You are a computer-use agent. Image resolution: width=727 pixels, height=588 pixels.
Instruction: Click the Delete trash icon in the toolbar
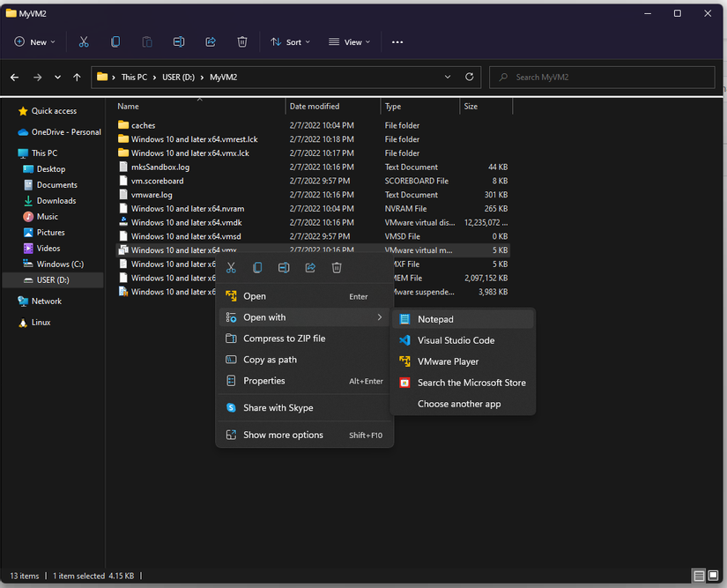(x=242, y=41)
